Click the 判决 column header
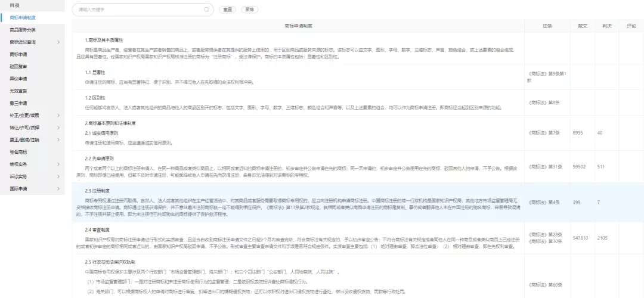 (x=607, y=26)
